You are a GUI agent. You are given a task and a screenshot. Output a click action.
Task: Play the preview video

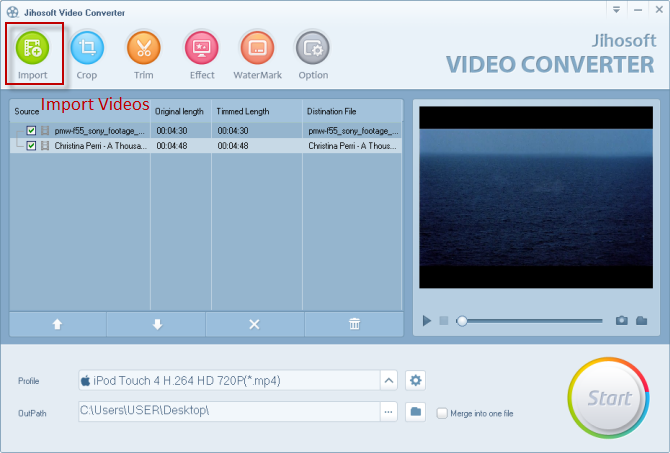427,321
